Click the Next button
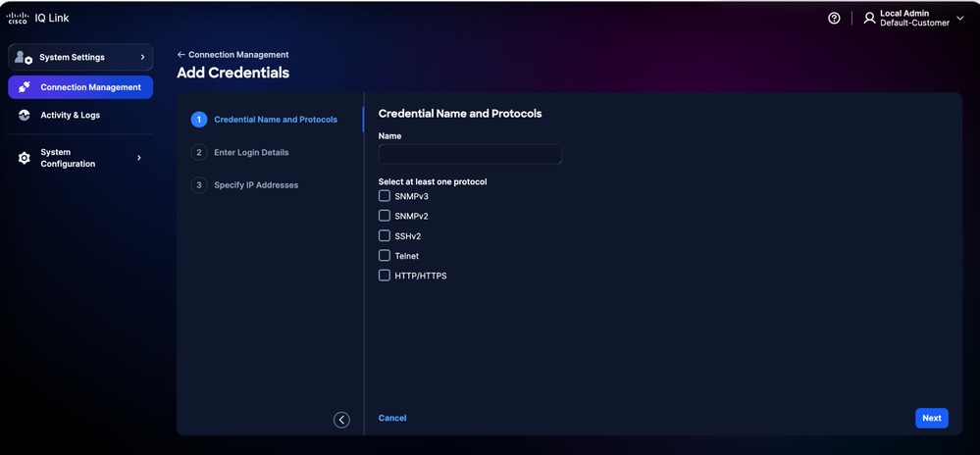The image size is (980, 455). pyautogui.click(x=931, y=418)
